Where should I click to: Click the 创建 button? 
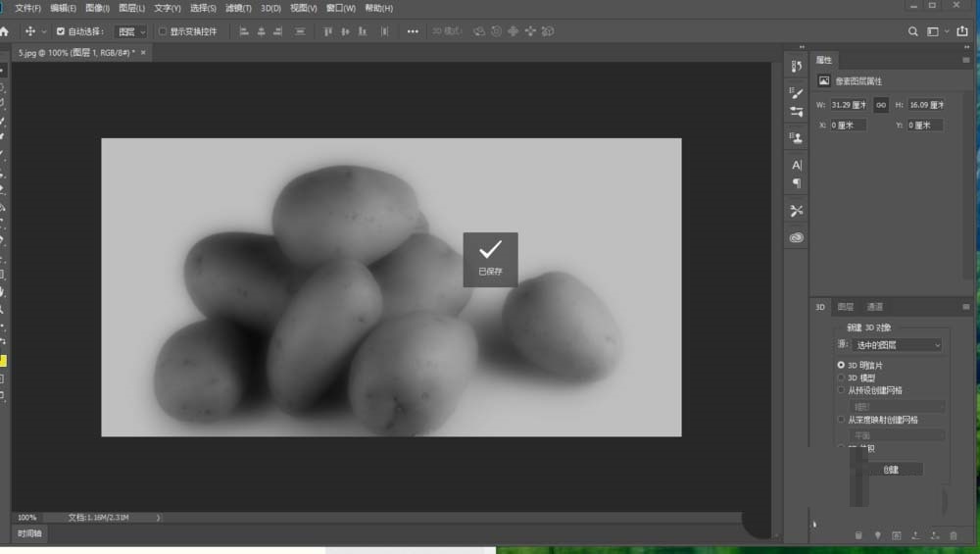pos(890,470)
